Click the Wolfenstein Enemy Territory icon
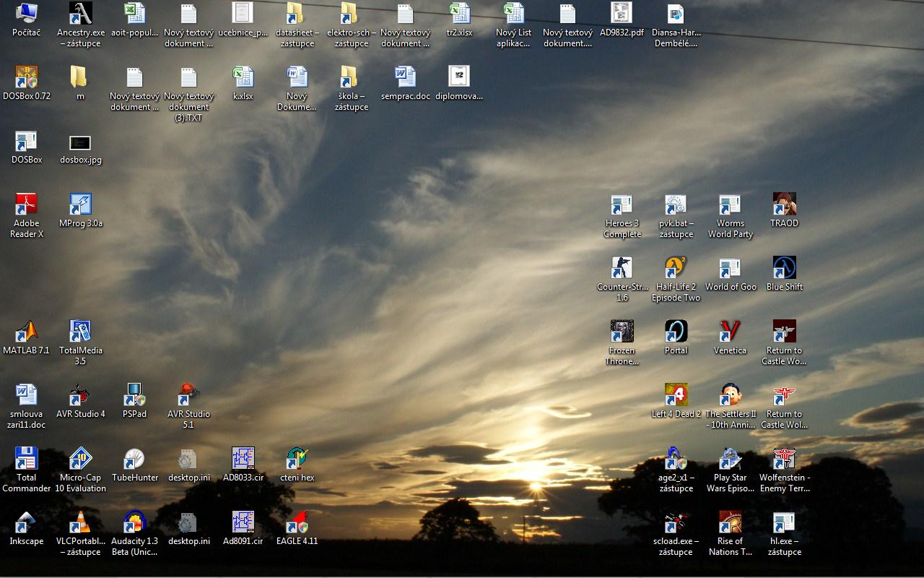 [x=784, y=459]
